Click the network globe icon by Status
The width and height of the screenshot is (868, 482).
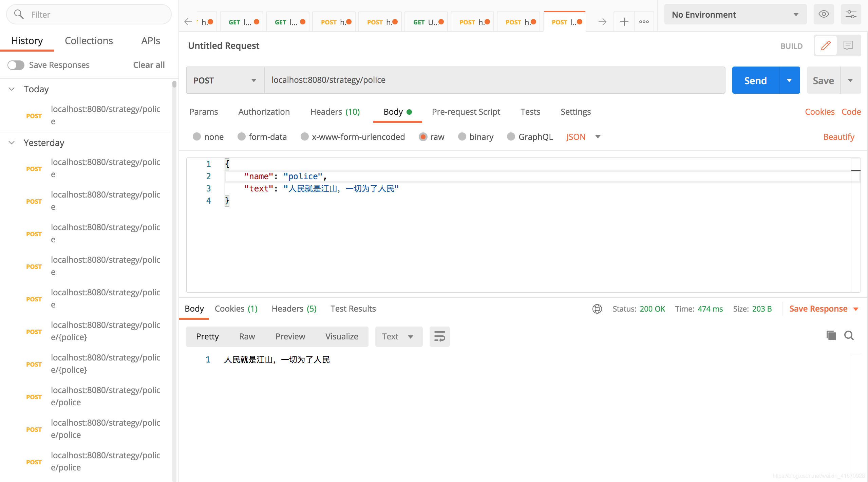pyautogui.click(x=597, y=309)
